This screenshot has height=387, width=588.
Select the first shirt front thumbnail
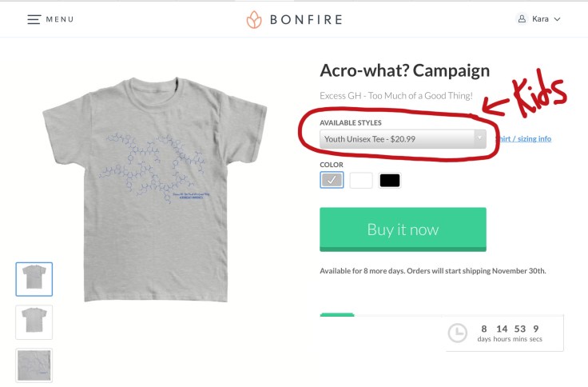coord(34,279)
